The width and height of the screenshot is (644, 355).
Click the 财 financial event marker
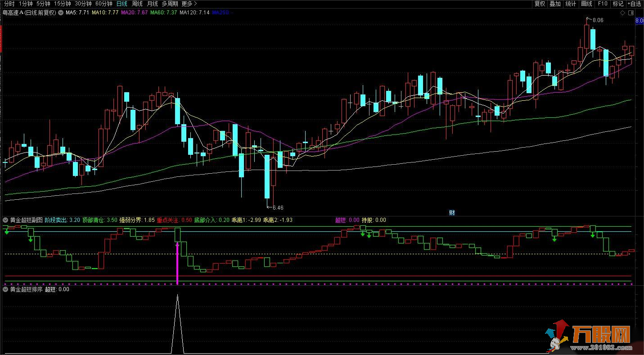452,213
